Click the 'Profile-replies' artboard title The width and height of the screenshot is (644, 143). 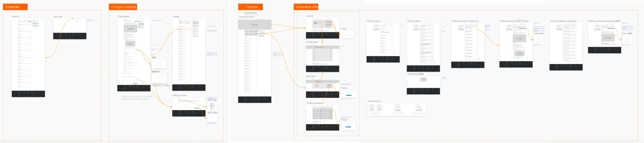click(414, 21)
